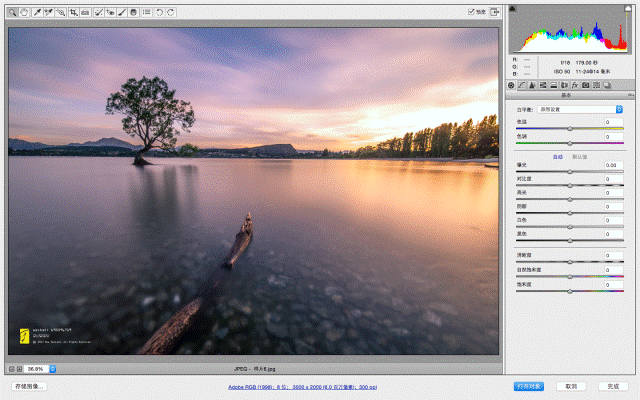Viewport: 640px width, 400px height.
Task: Open the Lens Corrections panel tab
Action: coord(564,86)
